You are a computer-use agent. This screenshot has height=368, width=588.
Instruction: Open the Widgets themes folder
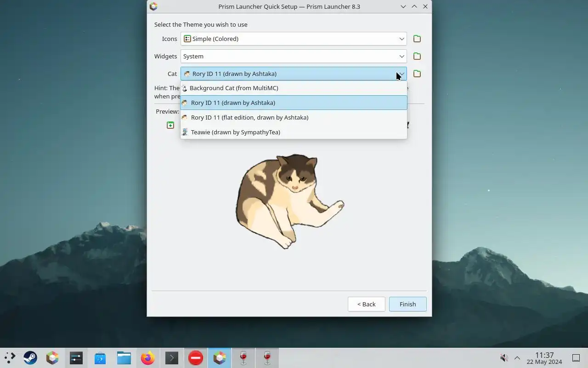point(417,56)
